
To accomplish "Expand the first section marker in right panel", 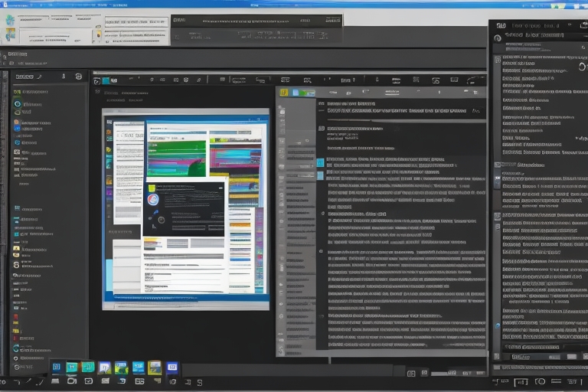I will click(x=498, y=165).
